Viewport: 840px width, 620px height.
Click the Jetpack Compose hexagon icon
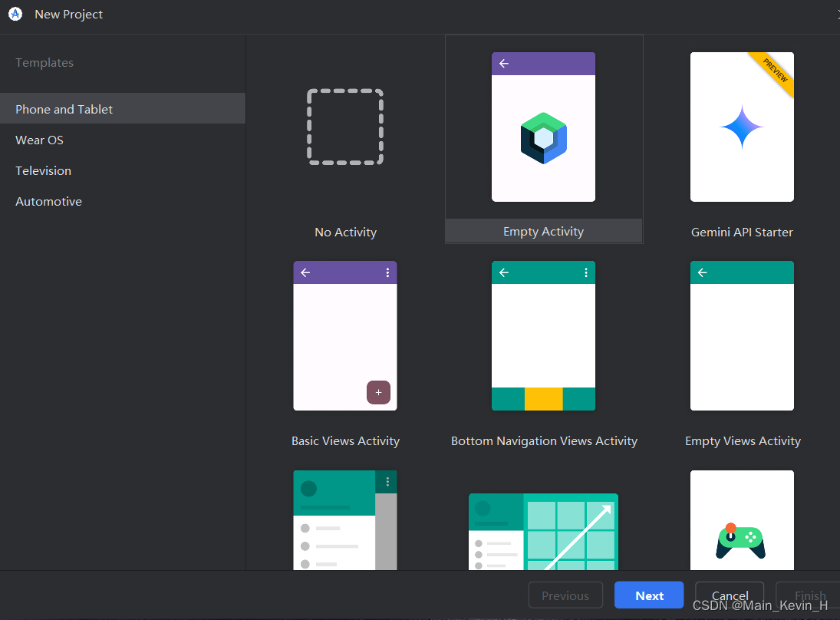pos(543,138)
